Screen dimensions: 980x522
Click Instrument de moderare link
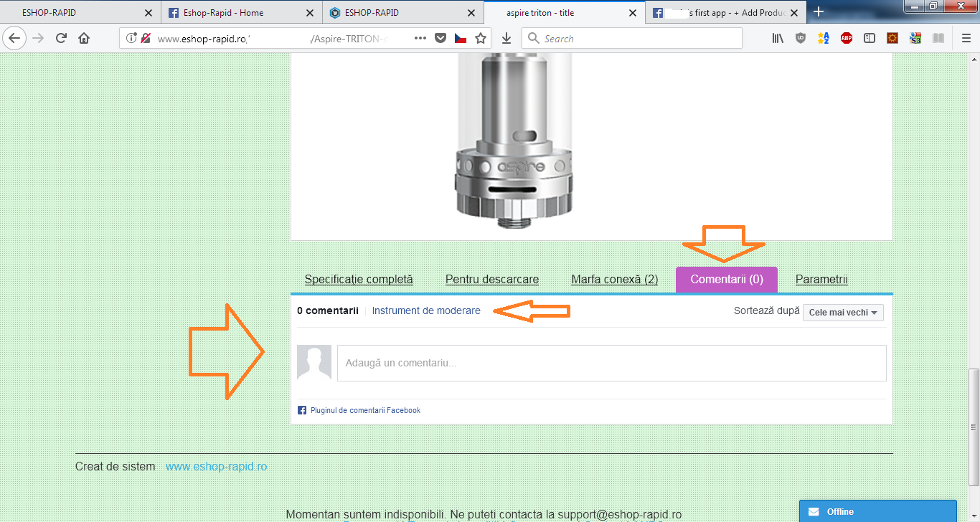[426, 310]
